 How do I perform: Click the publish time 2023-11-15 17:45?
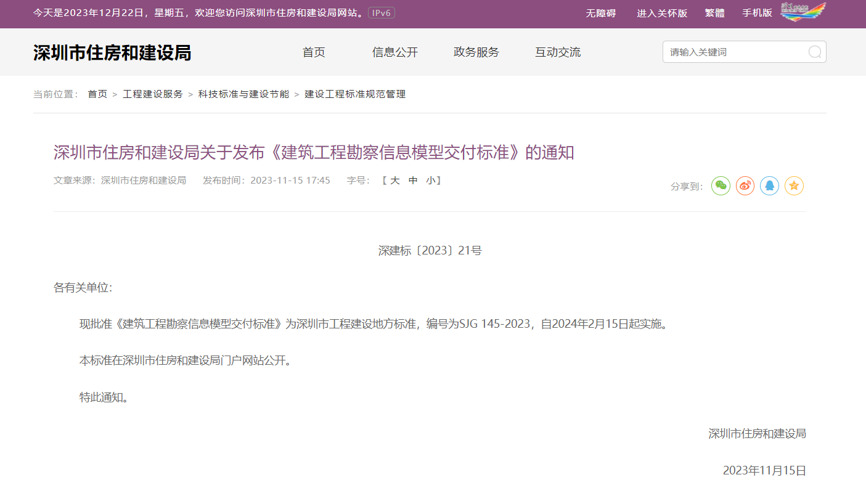pos(290,181)
